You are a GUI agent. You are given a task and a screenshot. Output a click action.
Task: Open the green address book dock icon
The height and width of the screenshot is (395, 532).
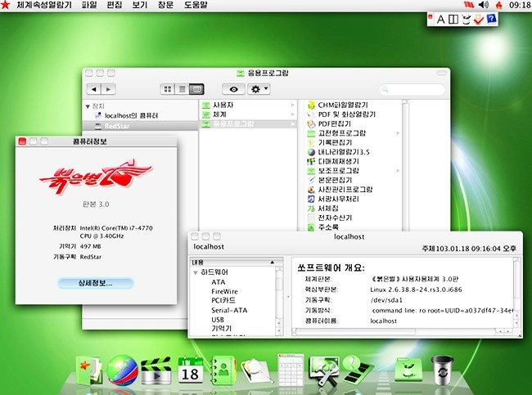click(223, 370)
